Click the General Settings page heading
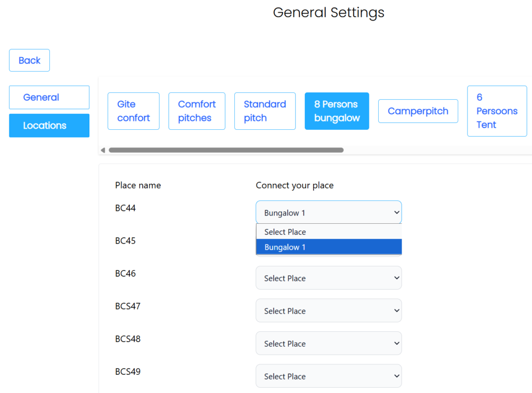The image size is (532, 393). 328,12
